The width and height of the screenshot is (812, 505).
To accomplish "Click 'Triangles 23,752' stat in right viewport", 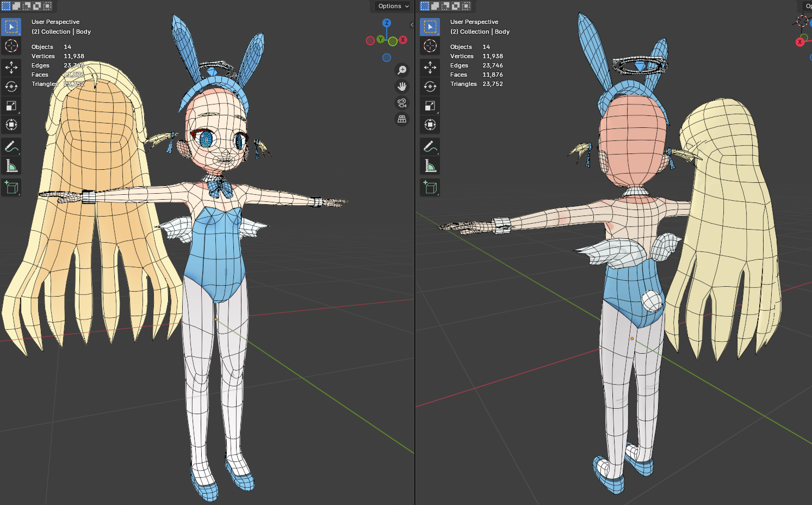I will click(x=476, y=84).
